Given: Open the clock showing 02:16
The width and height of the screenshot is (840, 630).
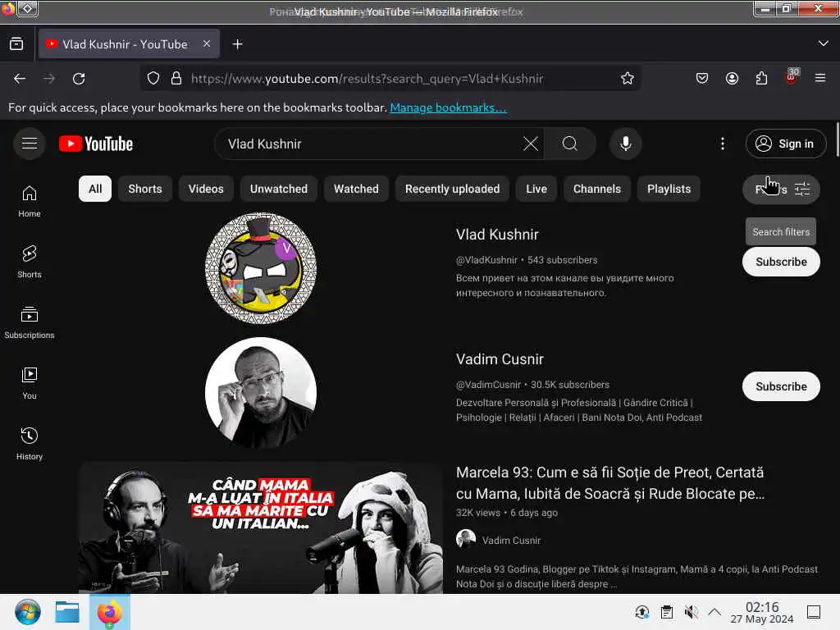Looking at the screenshot, I should pos(762,612).
